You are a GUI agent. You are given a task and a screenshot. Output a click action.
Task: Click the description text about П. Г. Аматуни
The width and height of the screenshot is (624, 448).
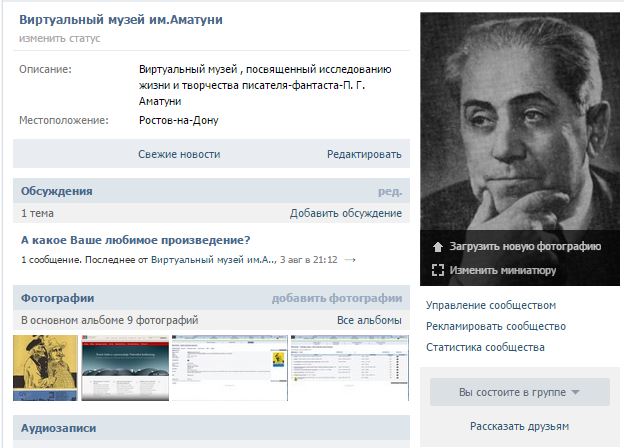(x=265, y=85)
